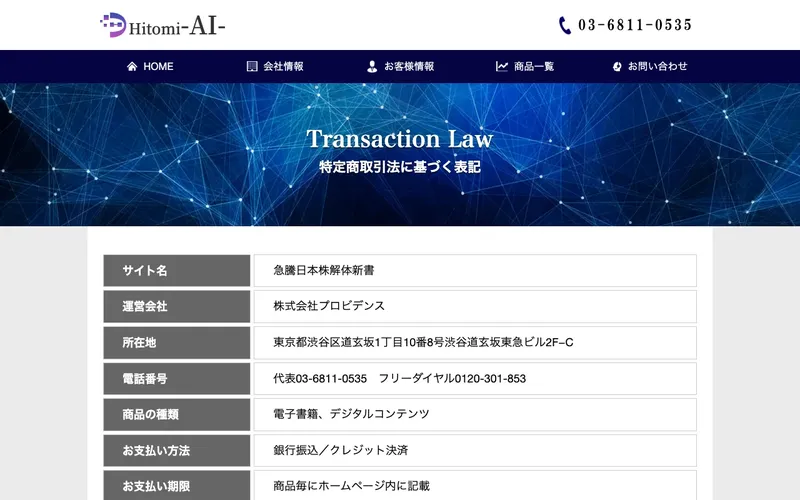Image resolution: width=800 pixels, height=500 pixels.
Task: Click the Hitomi-AI site name text
Action: pyautogui.click(x=177, y=26)
